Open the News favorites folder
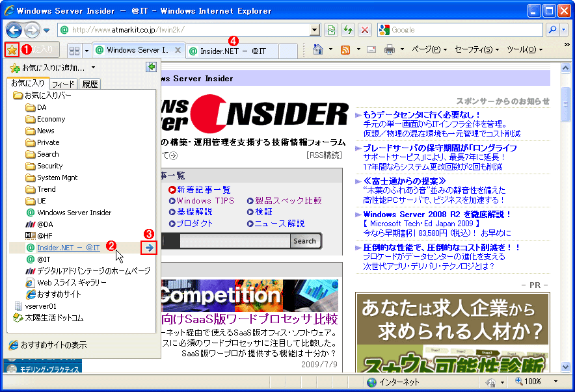575x392 pixels. coord(40,131)
